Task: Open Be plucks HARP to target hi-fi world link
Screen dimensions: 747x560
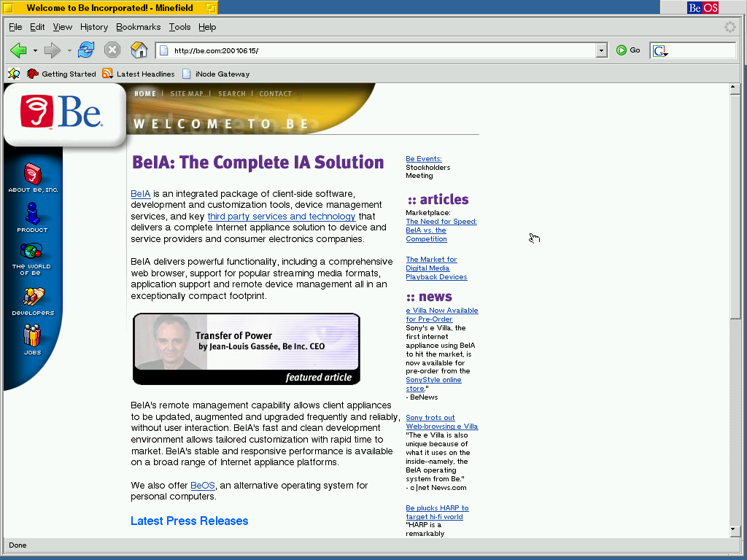Action: [437, 513]
